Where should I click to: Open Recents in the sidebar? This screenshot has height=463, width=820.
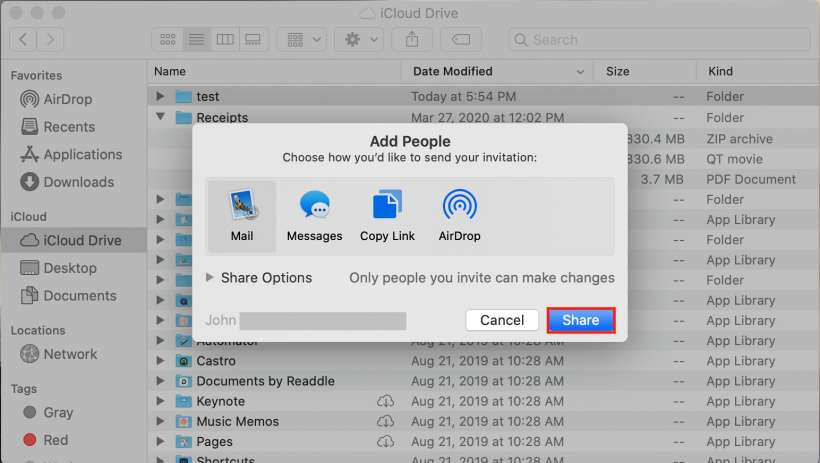[58, 127]
